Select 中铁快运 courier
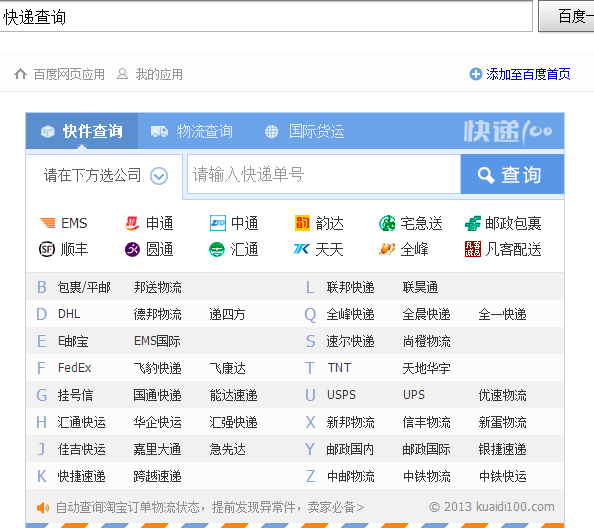594x528 pixels. tap(503, 476)
